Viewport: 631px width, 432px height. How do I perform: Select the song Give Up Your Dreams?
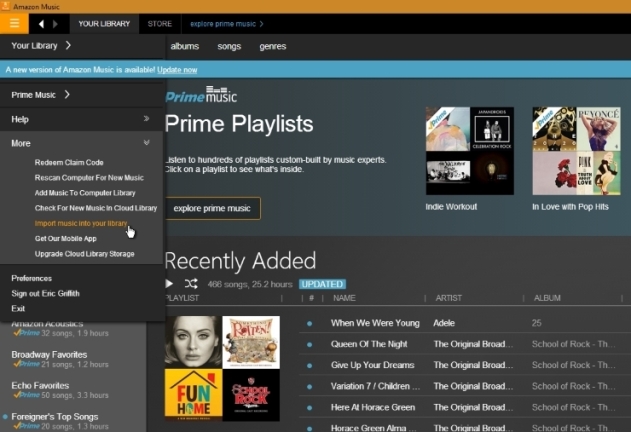tap(373, 365)
